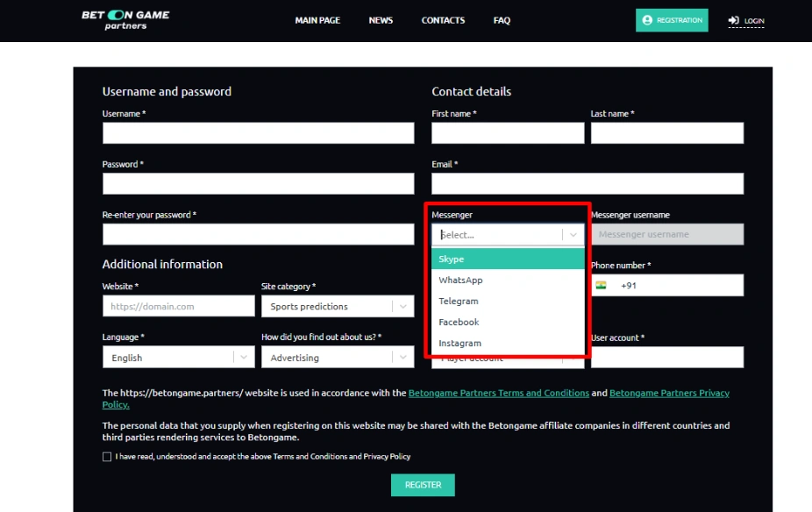Expand the Site category dropdown
The width and height of the screenshot is (812, 512).
coord(402,306)
